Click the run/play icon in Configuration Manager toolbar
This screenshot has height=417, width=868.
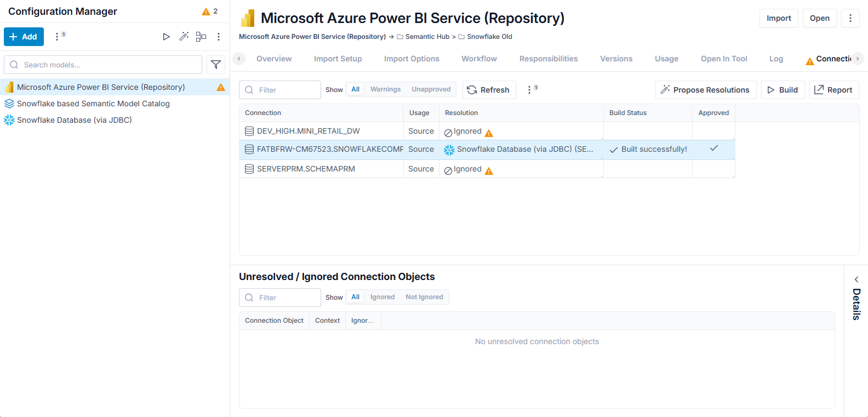(x=166, y=37)
